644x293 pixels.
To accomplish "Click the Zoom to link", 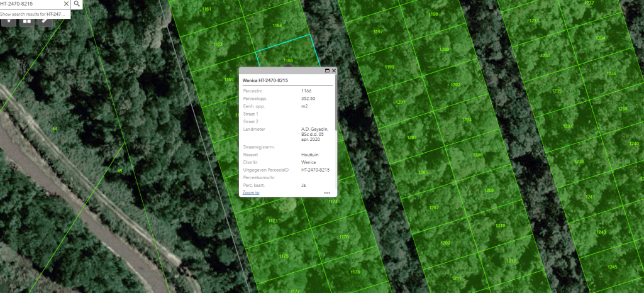I will coord(251,192).
